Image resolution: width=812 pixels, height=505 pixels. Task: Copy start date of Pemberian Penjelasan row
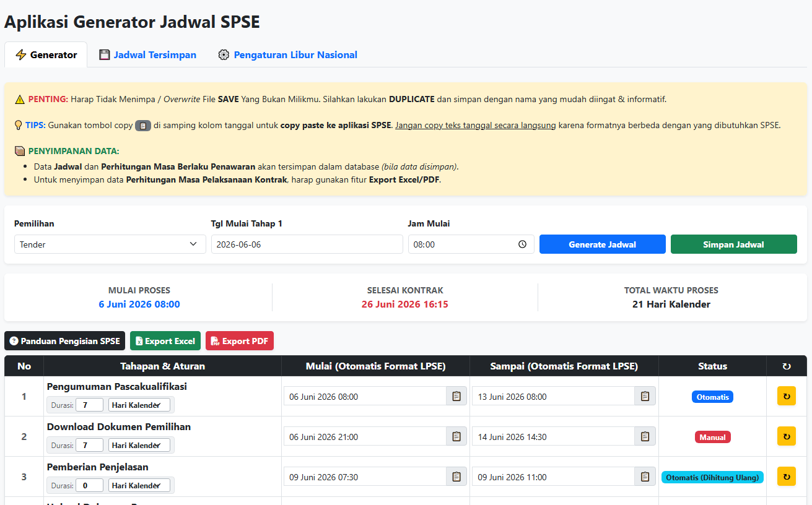(456, 477)
